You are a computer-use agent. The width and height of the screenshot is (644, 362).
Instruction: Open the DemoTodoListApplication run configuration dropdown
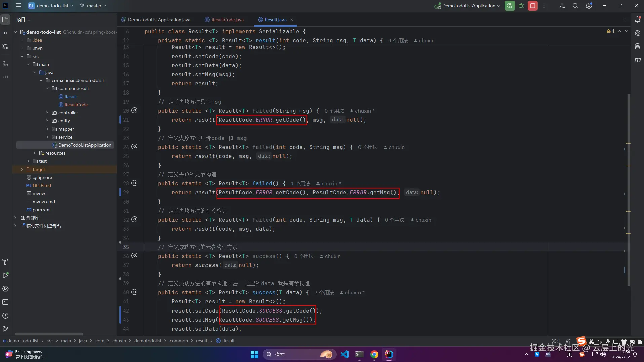pos(467,6)
